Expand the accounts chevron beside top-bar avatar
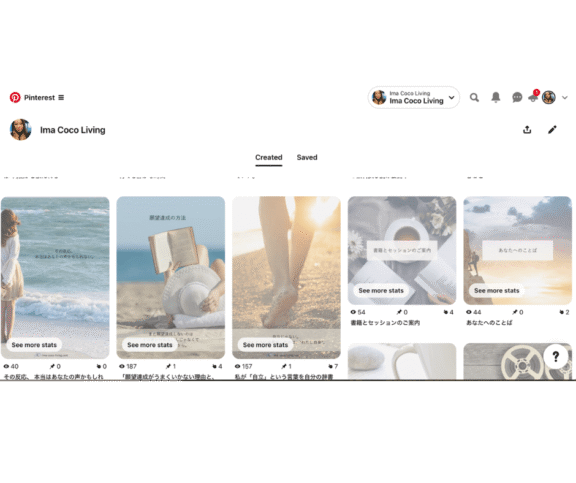Image resolution: width=576 pixels, height=483 pixels. 565,97
